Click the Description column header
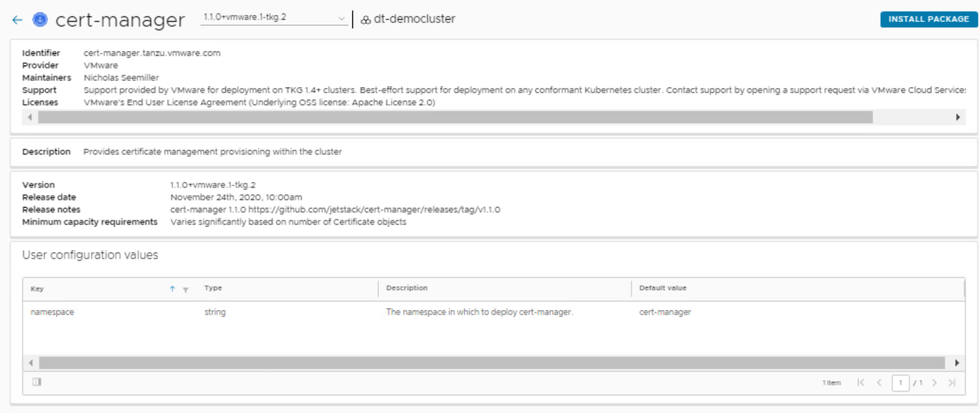 (407, 288)
